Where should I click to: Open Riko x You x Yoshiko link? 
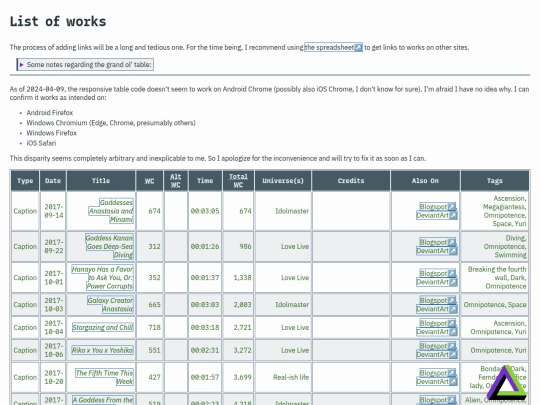click(x=102, y=350)
